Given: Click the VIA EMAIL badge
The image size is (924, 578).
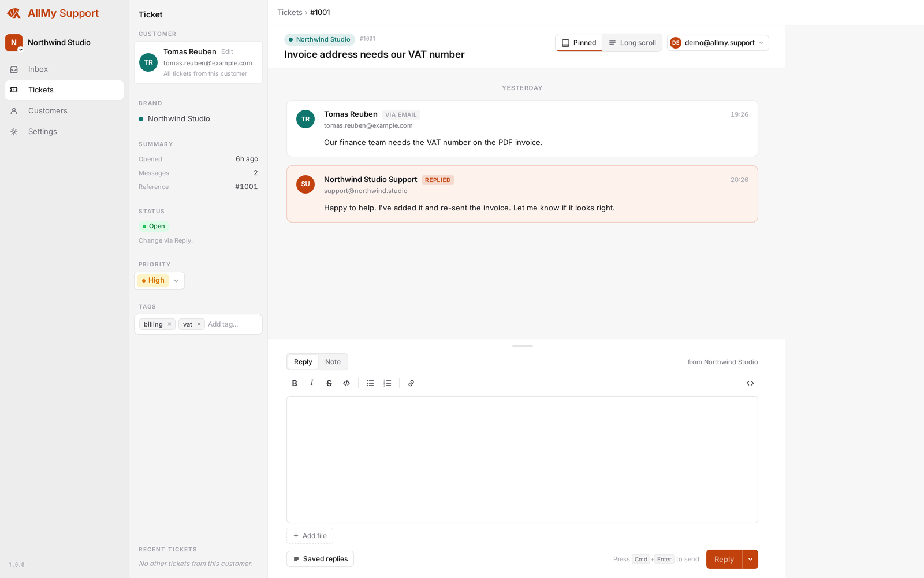Looking at the screenshot, I should 401,115.
